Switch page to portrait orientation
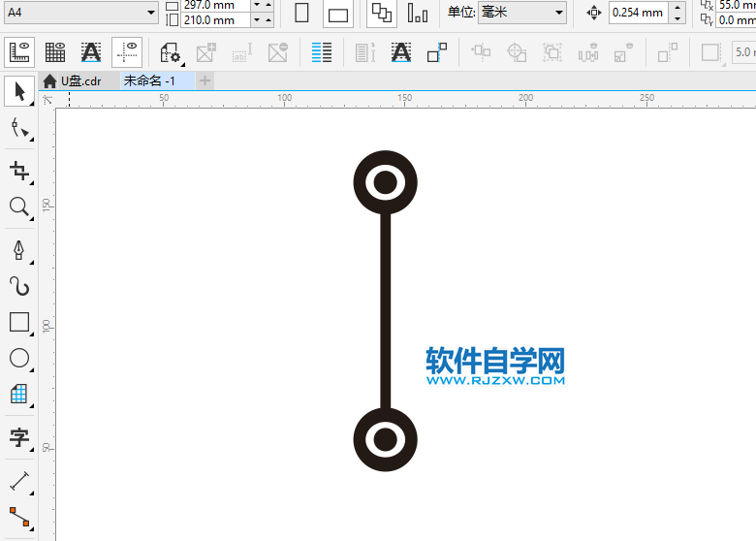This screenshot has width=756, height=541. 301,13
